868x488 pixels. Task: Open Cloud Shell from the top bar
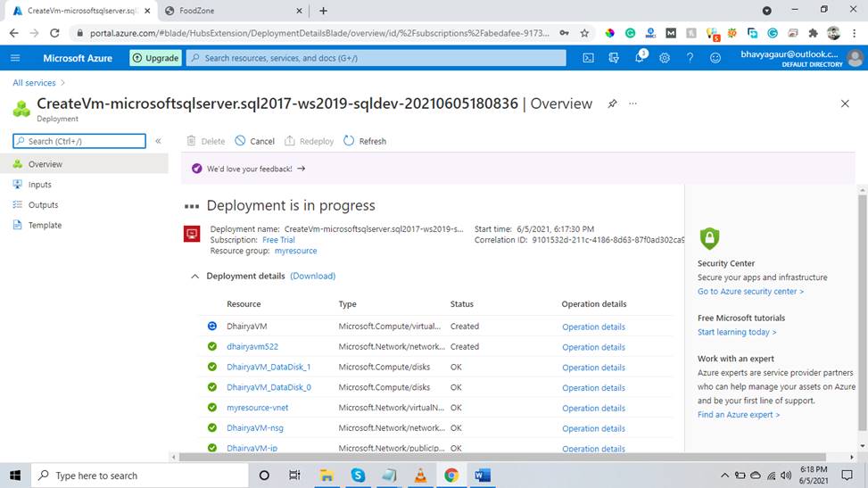pyautogui.click(x=588, y=58)
